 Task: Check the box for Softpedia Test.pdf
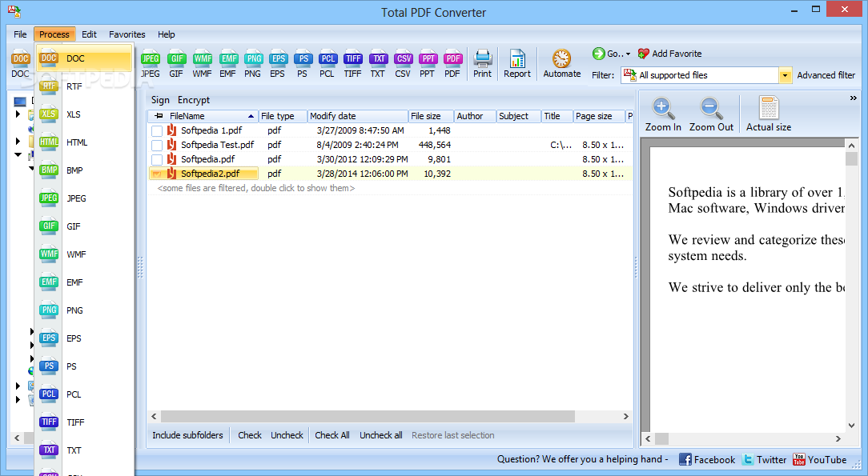click(157, 146)
